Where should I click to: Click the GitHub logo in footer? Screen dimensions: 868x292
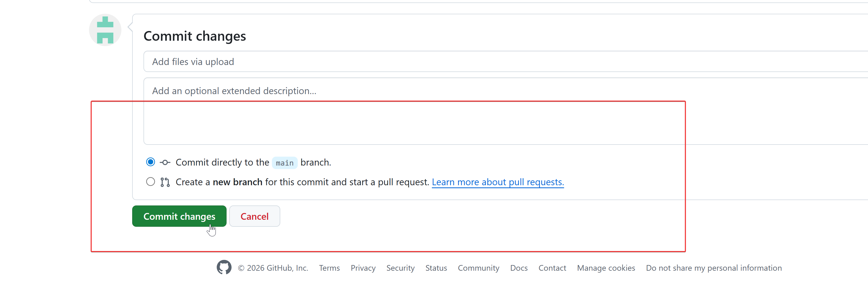tap(224, 267)
